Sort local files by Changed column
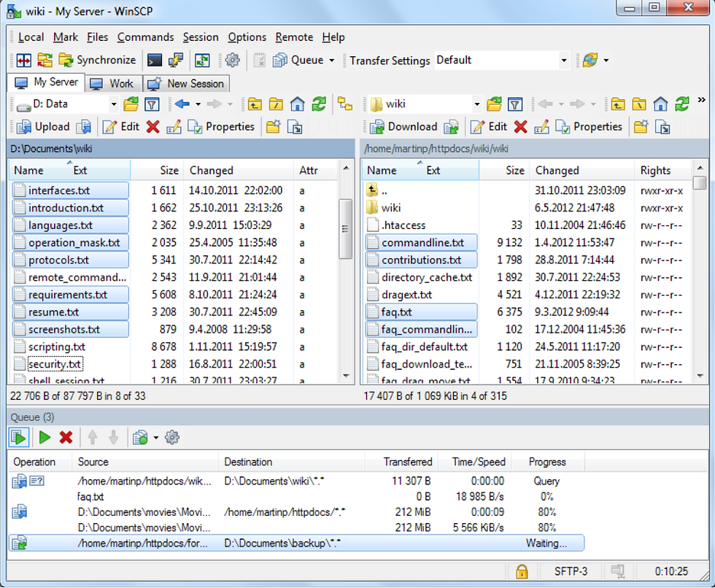Viewport: 715px width, 588px height. (239, 171)
